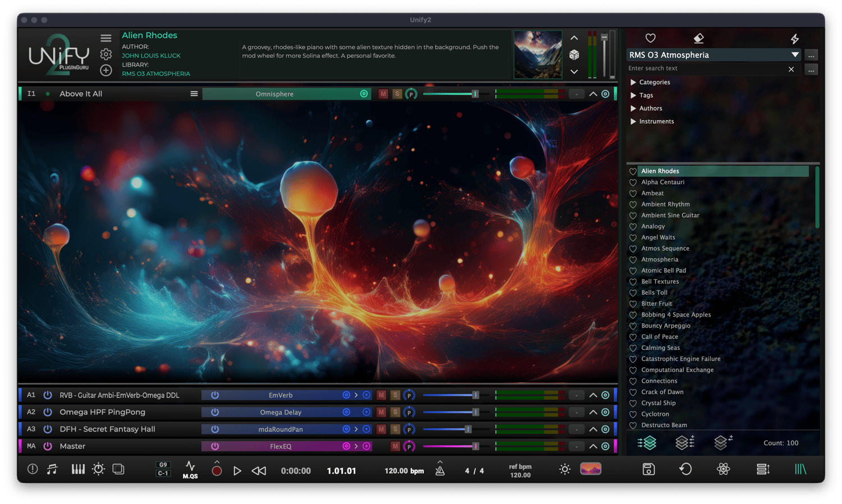Open the panic exclamation icon in transport bar
Viewport: 842px width, 504px height.
click(x=33, y=469)
